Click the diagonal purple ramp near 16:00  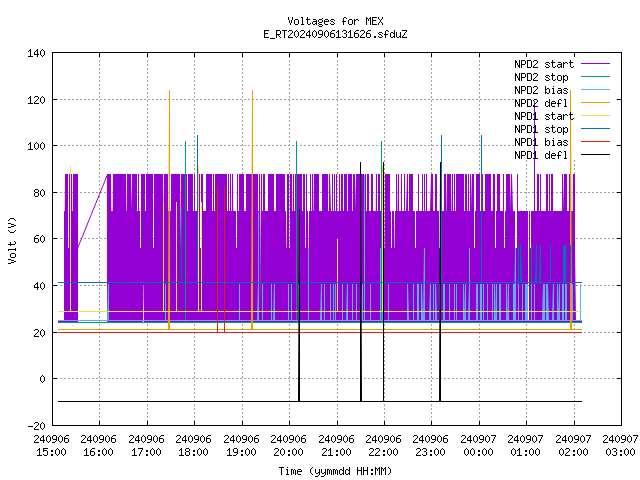[x=93, y=211]
